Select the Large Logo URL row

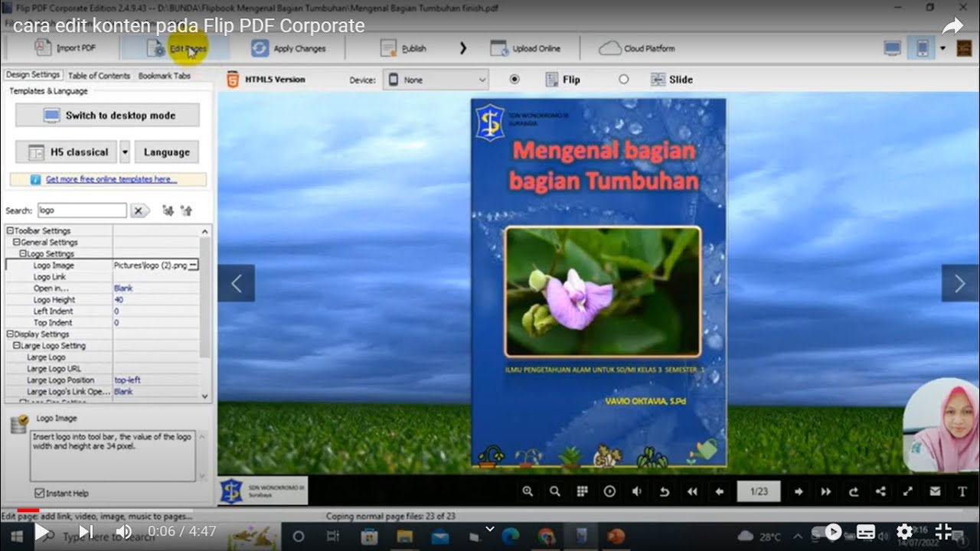coord(102,368)
